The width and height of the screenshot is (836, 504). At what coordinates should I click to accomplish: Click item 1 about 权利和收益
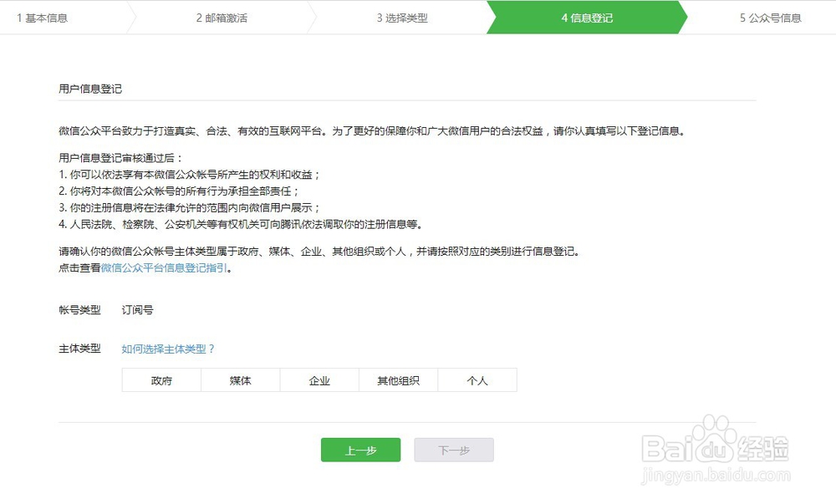(x=189, y=174)
